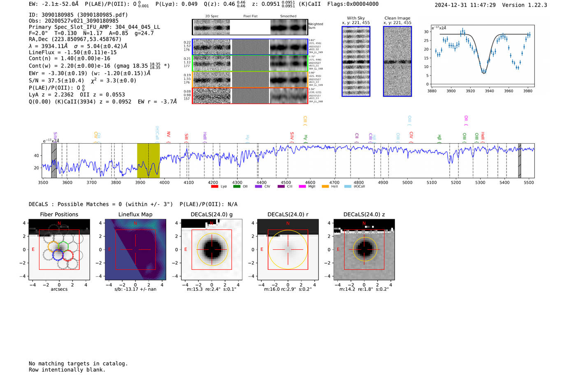Click the 'Version 1.22.3' text
576x392 pixels.
(525, 5)
